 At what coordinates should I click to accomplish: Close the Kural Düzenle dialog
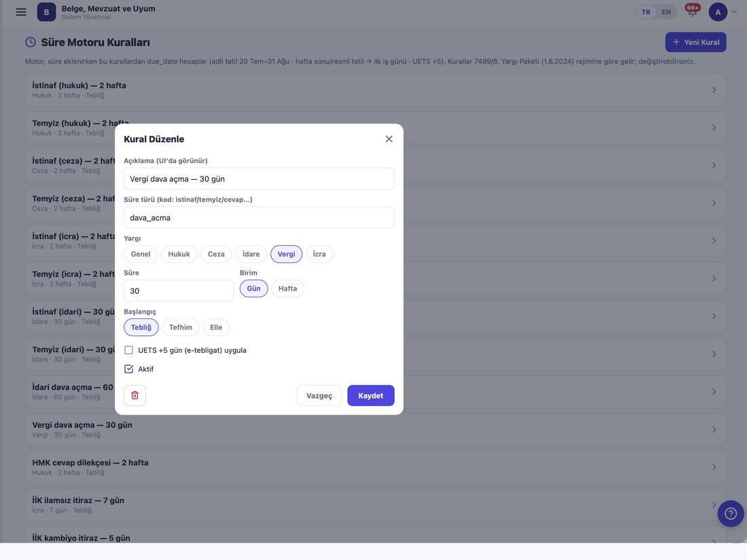click(388, 138)
